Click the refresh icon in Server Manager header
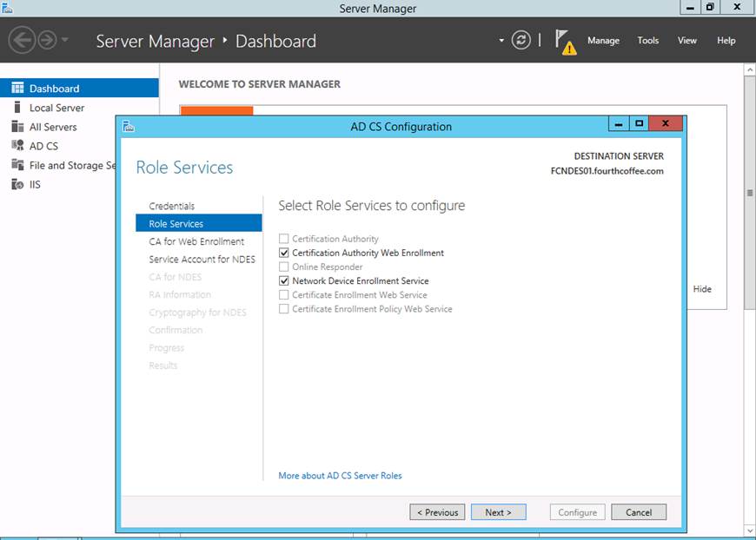 click(x=521, y=40)
